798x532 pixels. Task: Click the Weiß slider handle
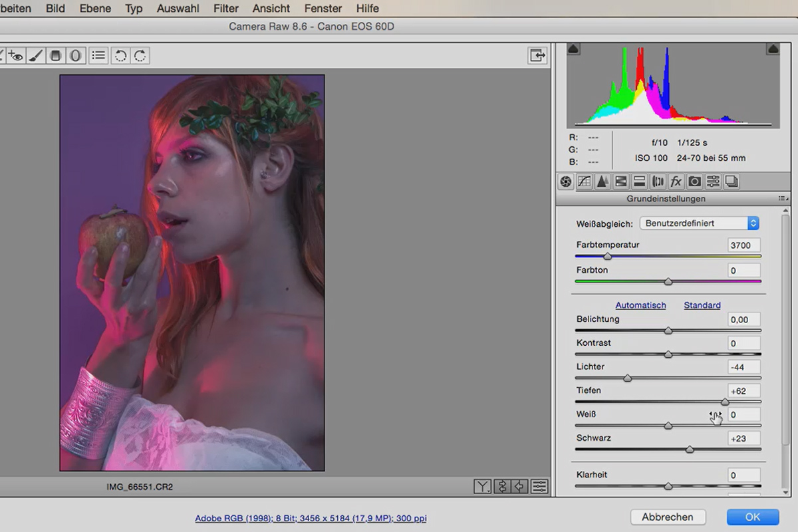tap(668, 426)
